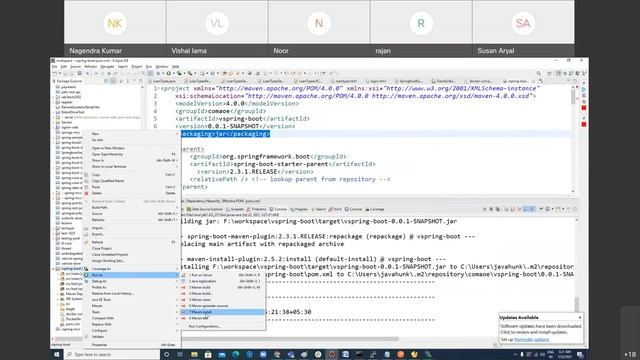This screenshot has width=640, height=360.
Task: Select Vishal lama participant tile
Action: tap(217, 28)
